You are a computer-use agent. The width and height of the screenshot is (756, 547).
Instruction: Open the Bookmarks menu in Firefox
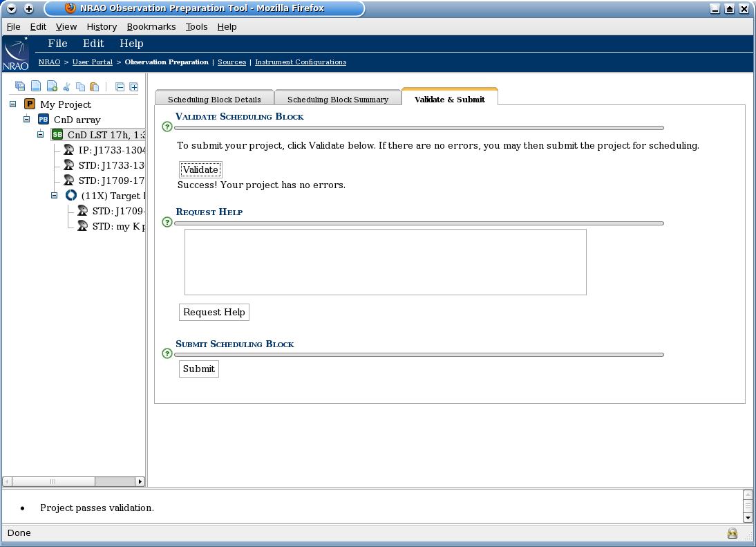pos(151,26)
